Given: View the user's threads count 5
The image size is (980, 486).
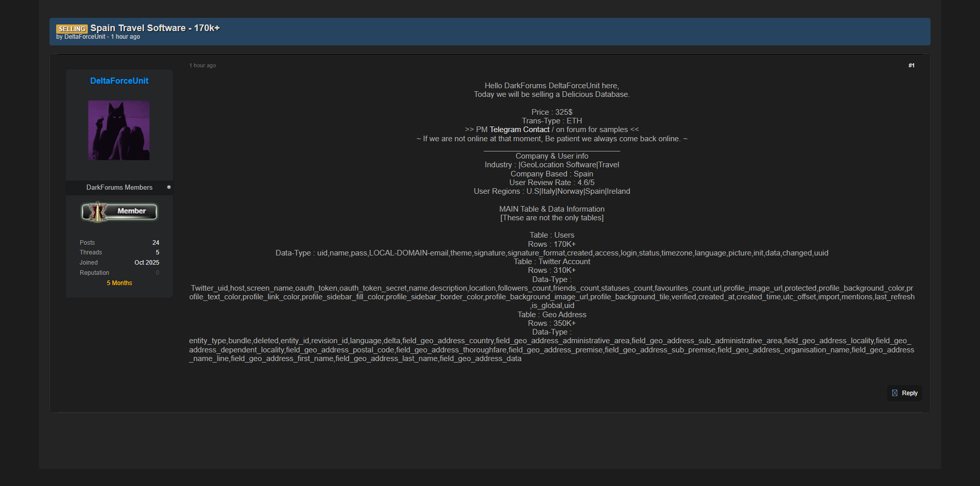Looking at the screenshot, I should click(x=157, y=252).
